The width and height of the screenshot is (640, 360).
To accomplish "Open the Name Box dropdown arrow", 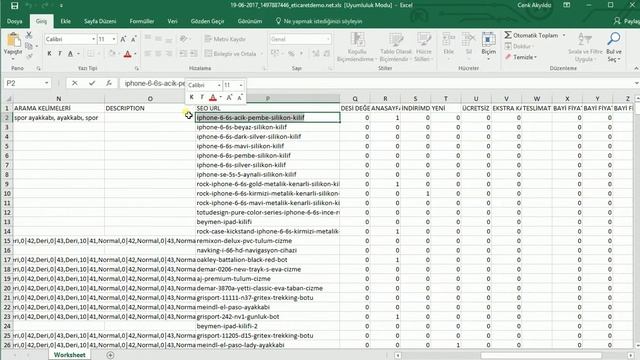I will tap(47, 83).
